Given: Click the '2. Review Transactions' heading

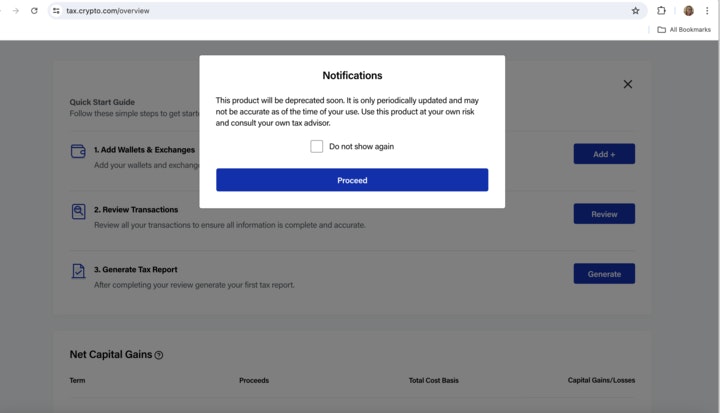Looking at the screenshot, I should [136, 209].
